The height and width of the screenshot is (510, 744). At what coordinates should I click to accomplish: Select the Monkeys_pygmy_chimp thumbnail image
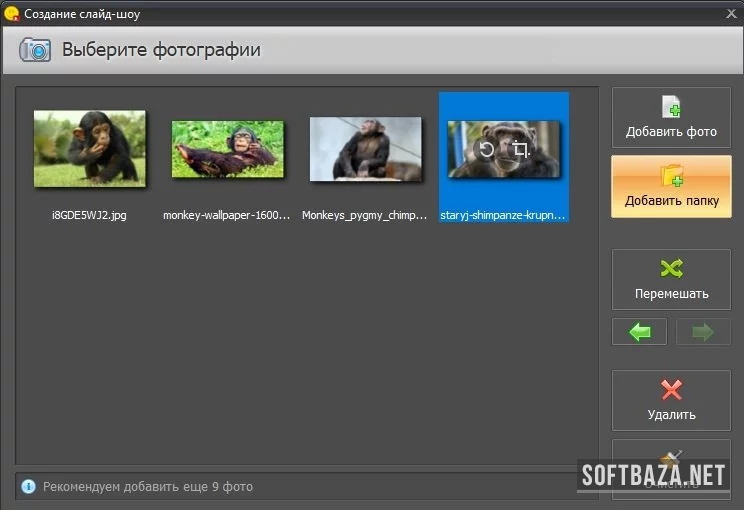pos(366,149)
